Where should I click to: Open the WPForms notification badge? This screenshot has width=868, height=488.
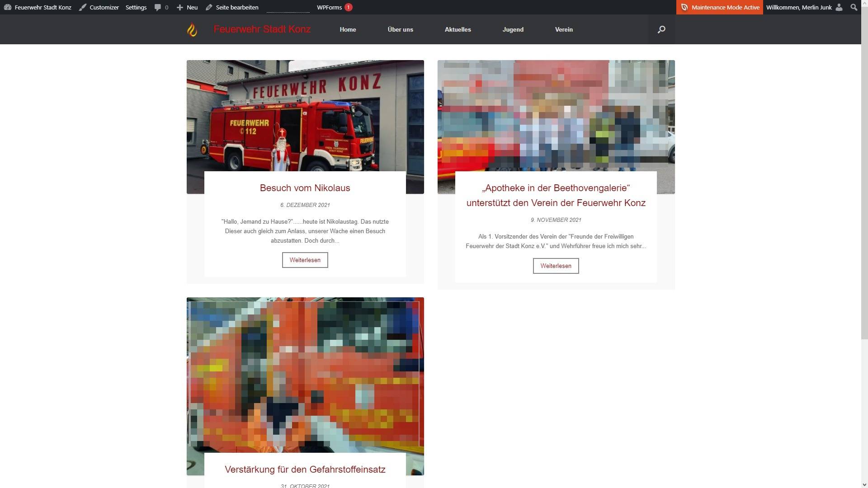coord(348,7)
